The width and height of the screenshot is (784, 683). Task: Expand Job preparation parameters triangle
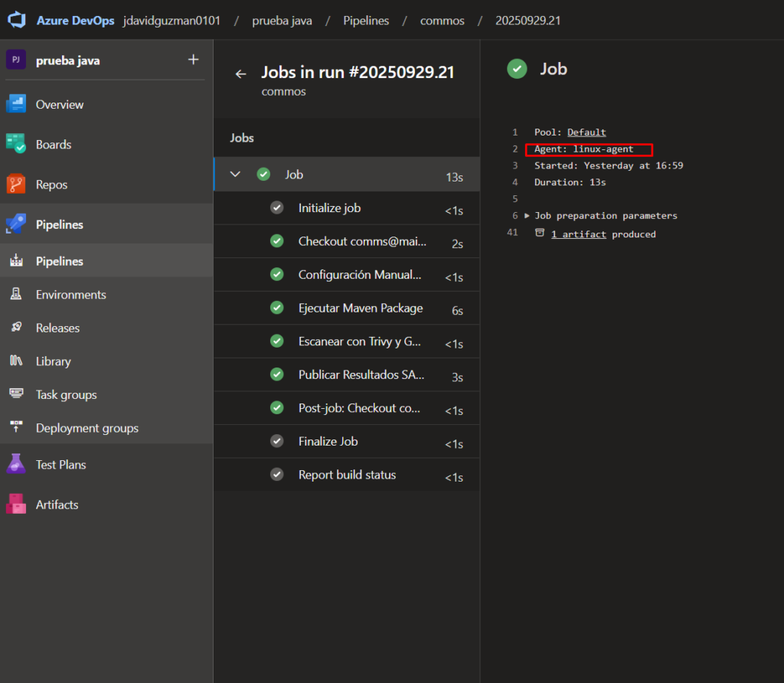coord(527,216)
